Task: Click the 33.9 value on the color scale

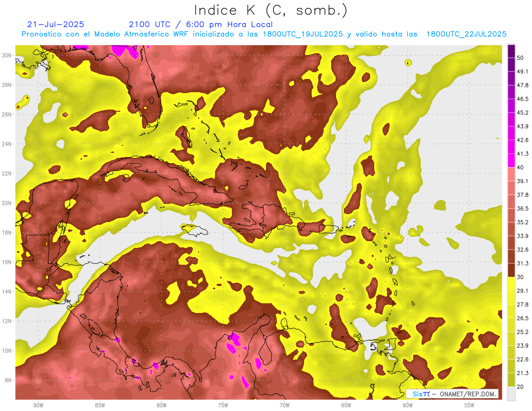Action: tap(523, 236)
